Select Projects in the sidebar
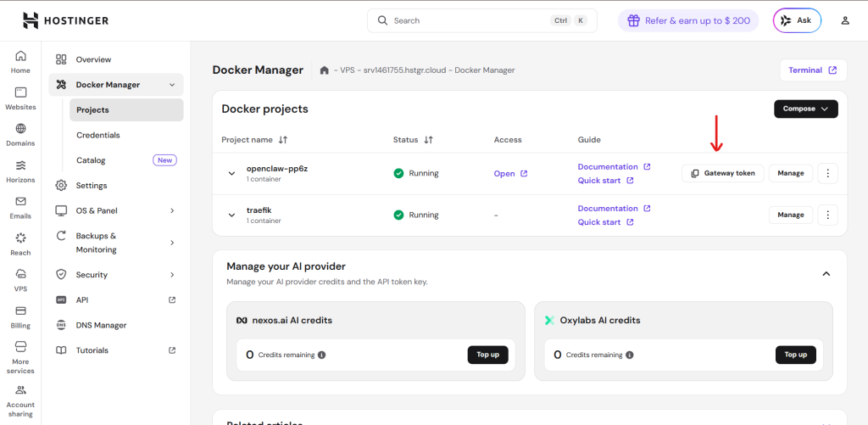This screenshot has width=868, height=425. 126,109
